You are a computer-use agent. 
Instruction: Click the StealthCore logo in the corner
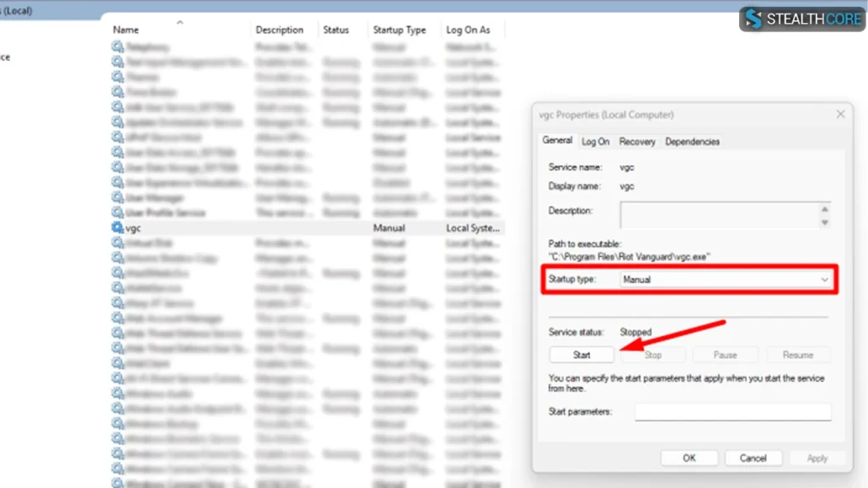coord(801,19)
